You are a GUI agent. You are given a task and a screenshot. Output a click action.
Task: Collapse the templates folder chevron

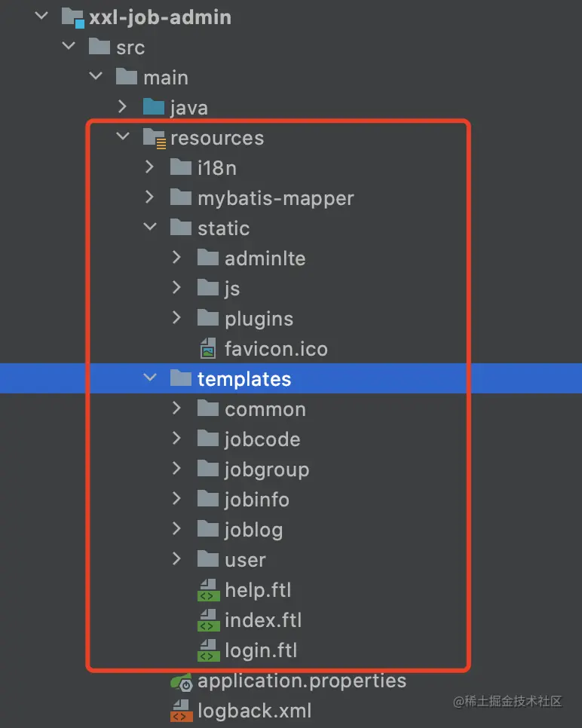click(x=149, y=378)
